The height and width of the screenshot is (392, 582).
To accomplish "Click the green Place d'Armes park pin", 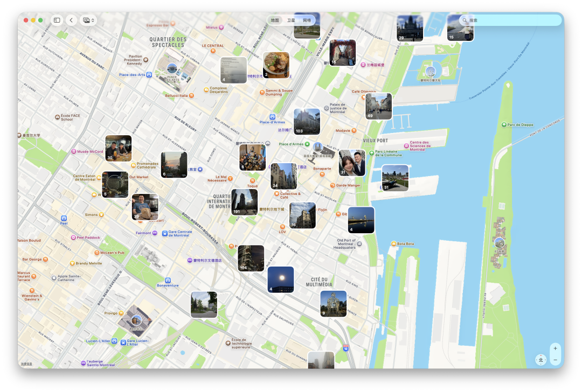I will click(307, 144).
